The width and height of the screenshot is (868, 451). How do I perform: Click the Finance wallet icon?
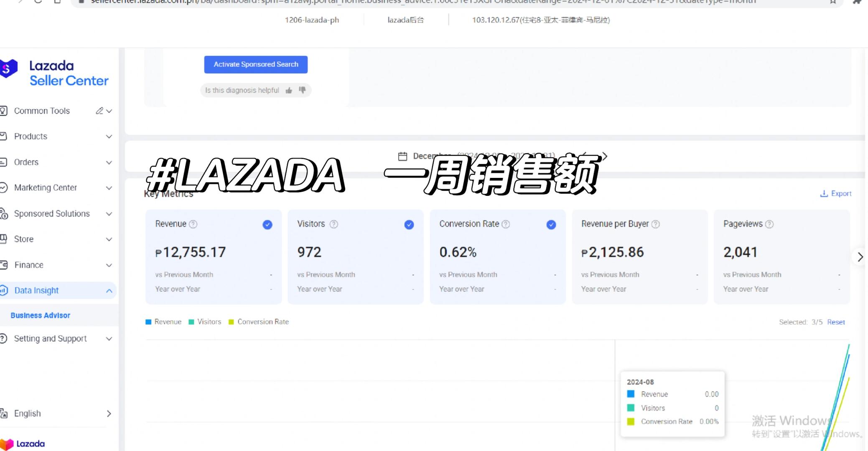pyautogui.click(x=3, y=265)
